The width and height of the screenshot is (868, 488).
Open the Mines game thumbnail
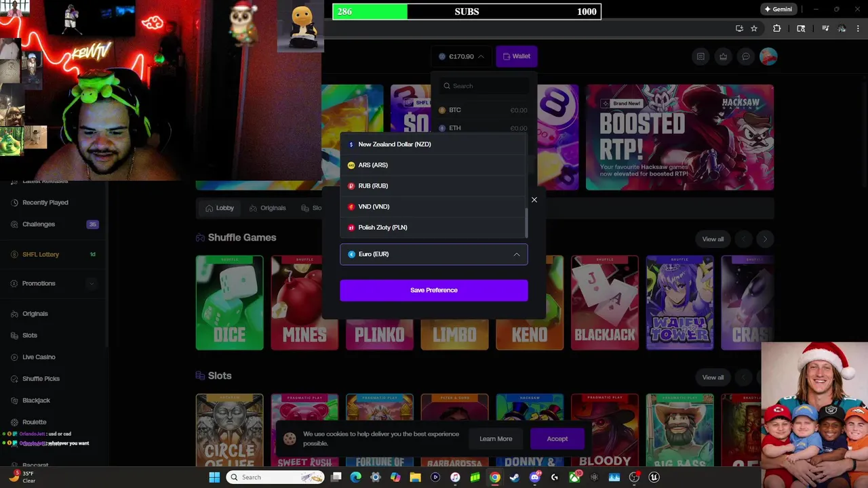tap(304, 303)
